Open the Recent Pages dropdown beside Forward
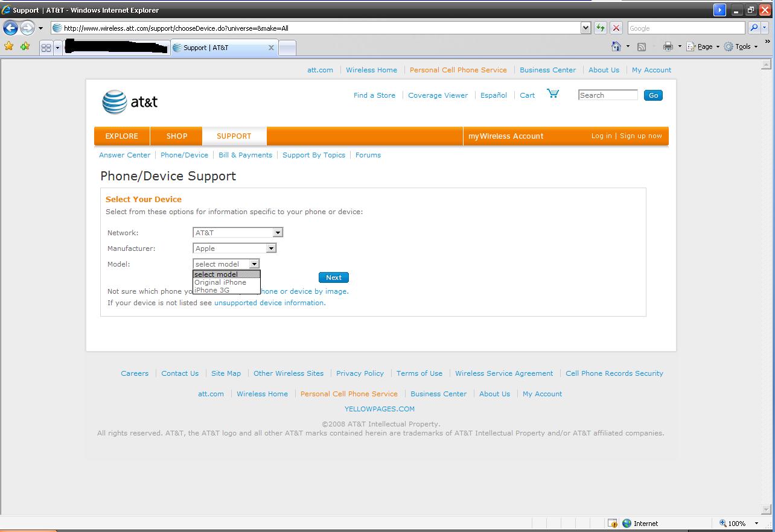 tap(40, 28)
